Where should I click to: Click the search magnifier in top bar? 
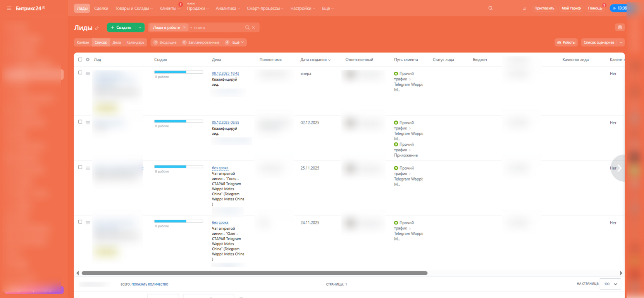491,8
